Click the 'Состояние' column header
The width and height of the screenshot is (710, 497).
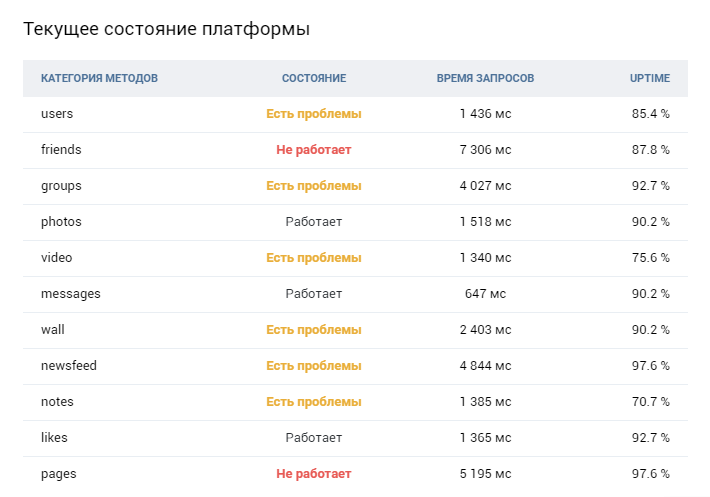[314, 78]
